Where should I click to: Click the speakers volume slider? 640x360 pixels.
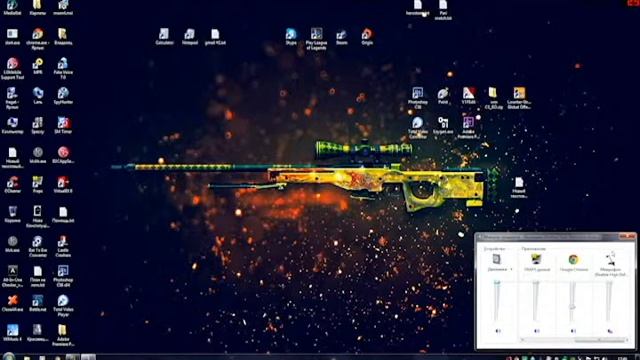pos(497,301)
